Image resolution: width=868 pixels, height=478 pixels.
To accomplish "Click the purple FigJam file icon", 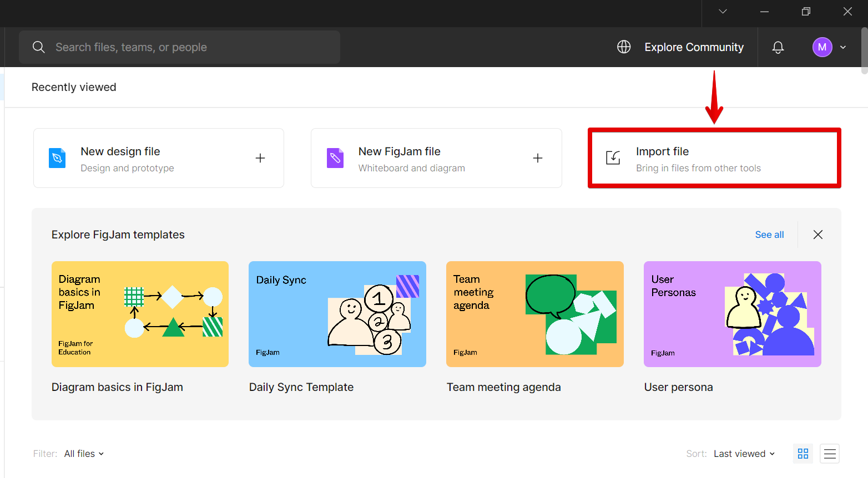I will [x=335, y=159].
